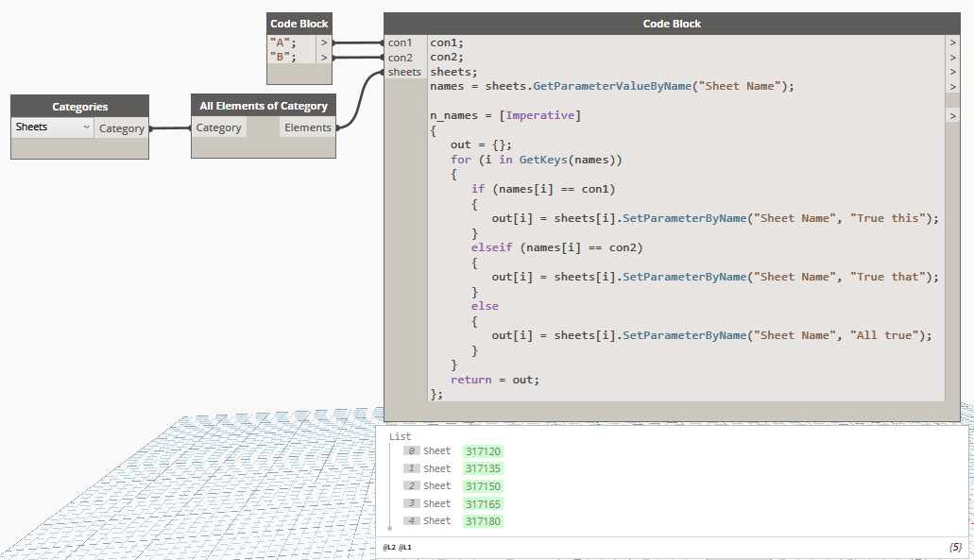The width and height of the screenshot is (974, 560).
Task: Select the All Elements of Category node title
Action: coord(264,106)
